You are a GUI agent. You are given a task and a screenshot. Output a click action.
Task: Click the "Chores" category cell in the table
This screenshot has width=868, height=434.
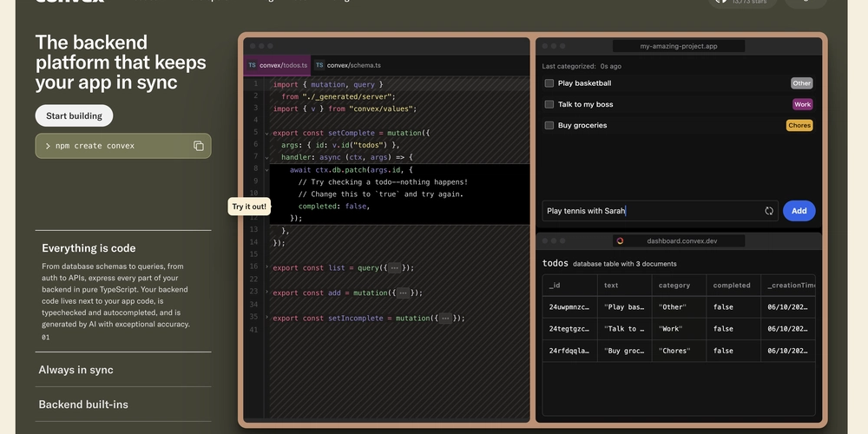679,351
